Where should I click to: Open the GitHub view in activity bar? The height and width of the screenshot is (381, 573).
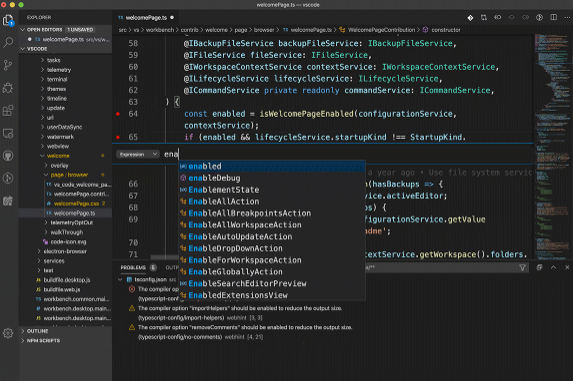pos(8,156)
